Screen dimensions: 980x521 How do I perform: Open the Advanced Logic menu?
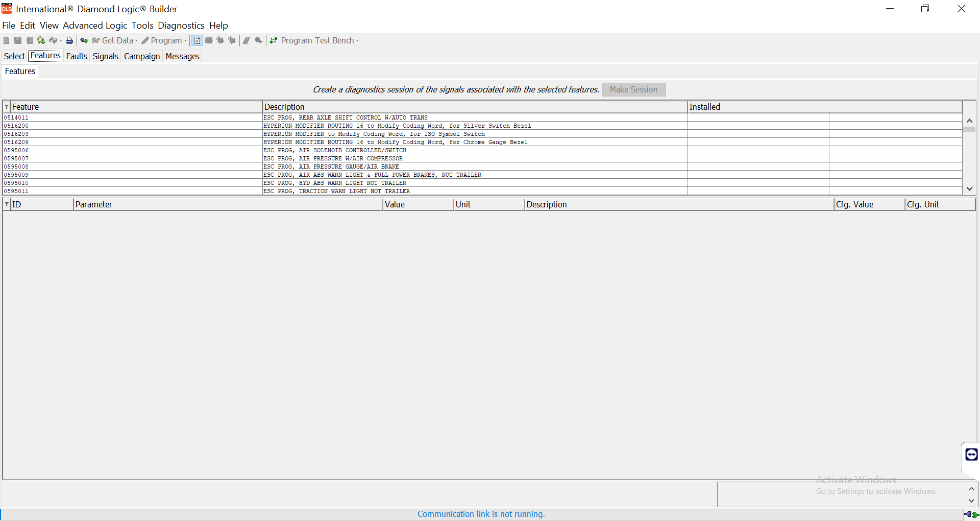point(95,26)
